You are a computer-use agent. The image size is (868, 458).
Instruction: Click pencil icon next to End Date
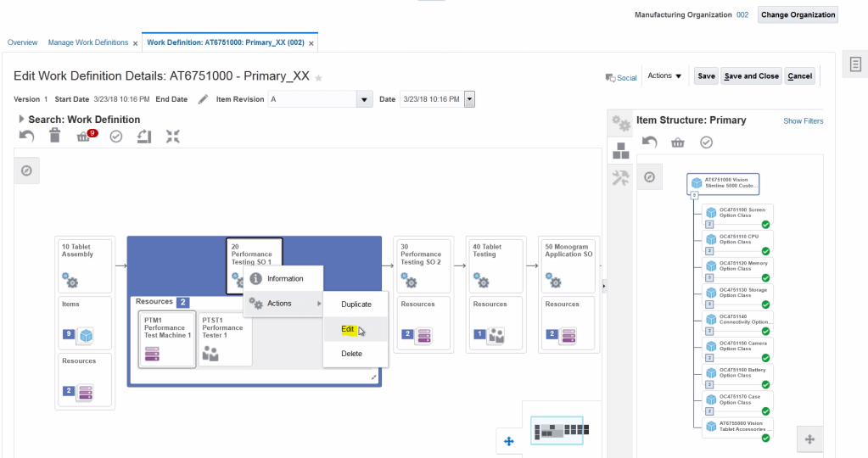pos(203,99)
